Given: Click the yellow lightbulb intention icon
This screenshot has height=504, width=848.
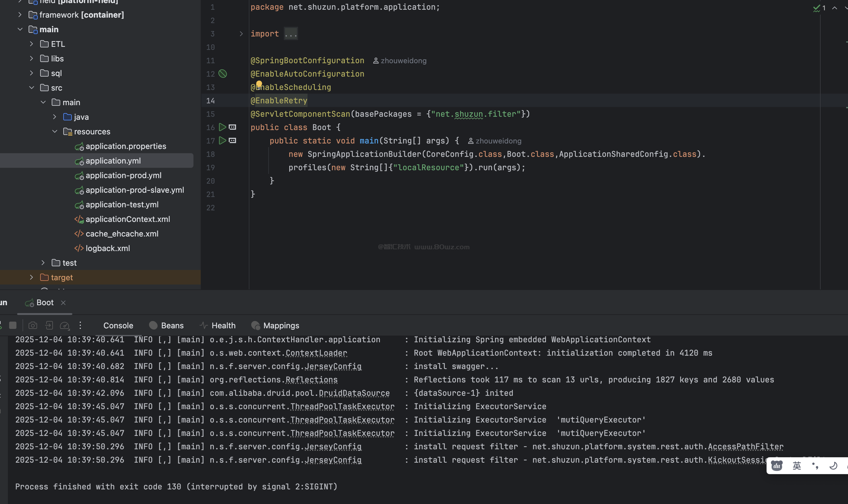Looking at the screenshot, I should (x=259, y=84).
